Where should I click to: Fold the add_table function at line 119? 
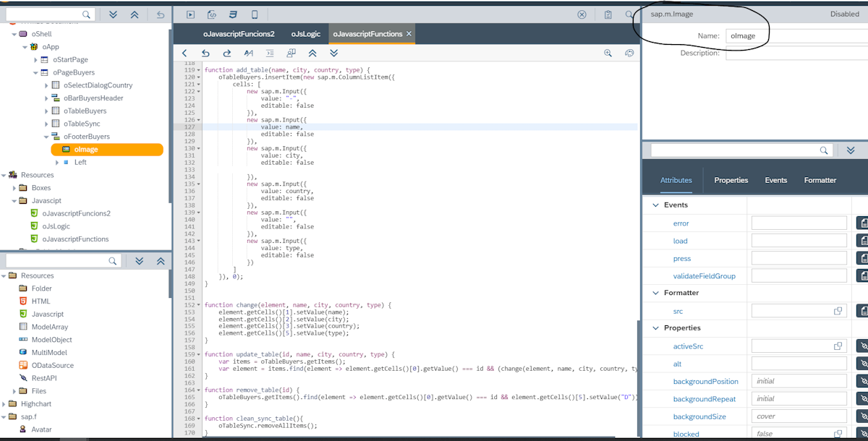(199, 70)
